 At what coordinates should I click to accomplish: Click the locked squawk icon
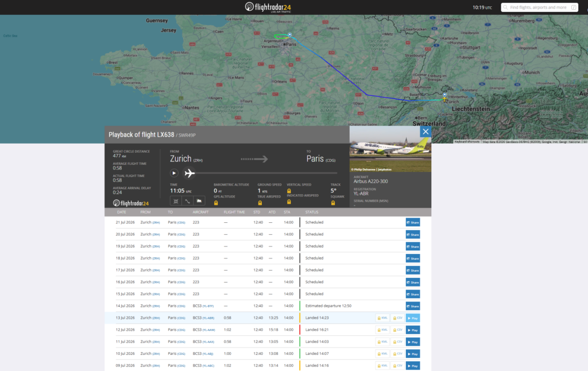pos(333,203)
